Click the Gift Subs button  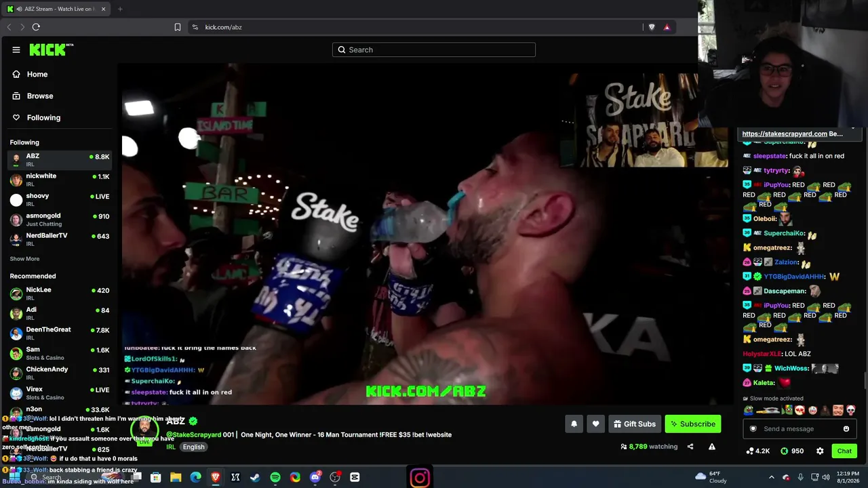(x=635, y=424)
